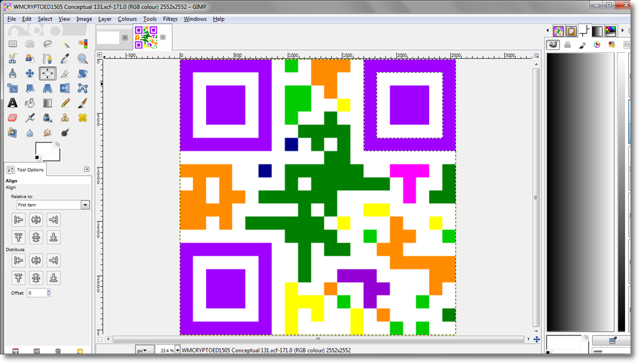
Task: Align top edge of target
Action: point(18,237)
